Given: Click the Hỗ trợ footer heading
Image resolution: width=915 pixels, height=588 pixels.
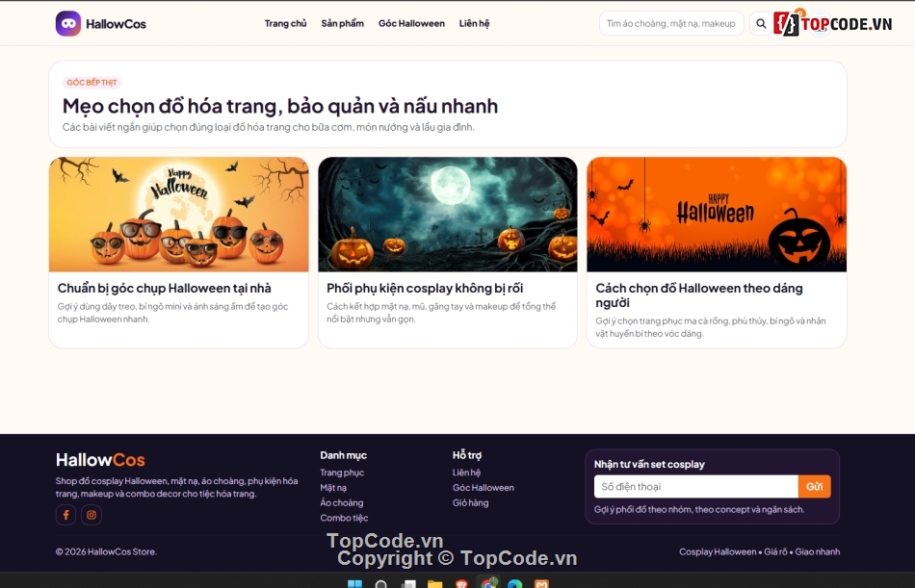Looking at the screenshot, I should pos(467,455).
